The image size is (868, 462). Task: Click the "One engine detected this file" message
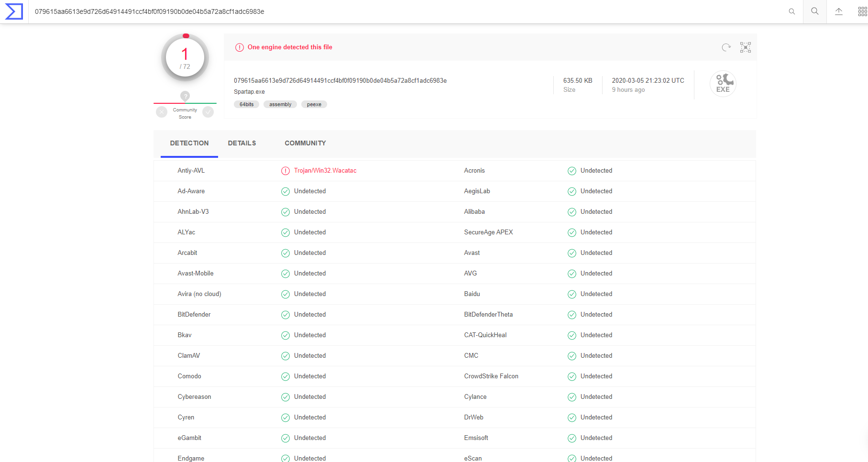(x=290, y=47)
